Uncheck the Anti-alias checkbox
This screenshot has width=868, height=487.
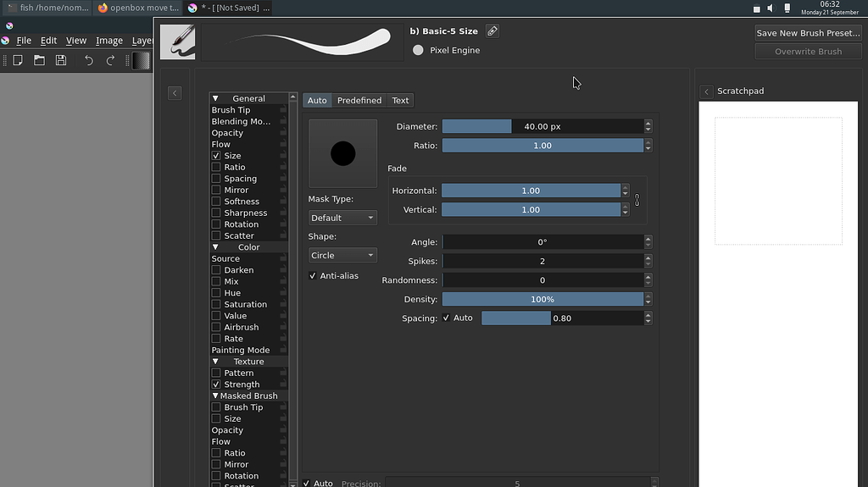point(313,275)
